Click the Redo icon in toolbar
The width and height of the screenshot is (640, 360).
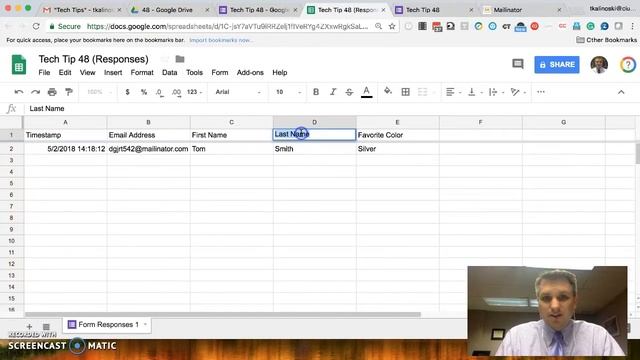36,92
